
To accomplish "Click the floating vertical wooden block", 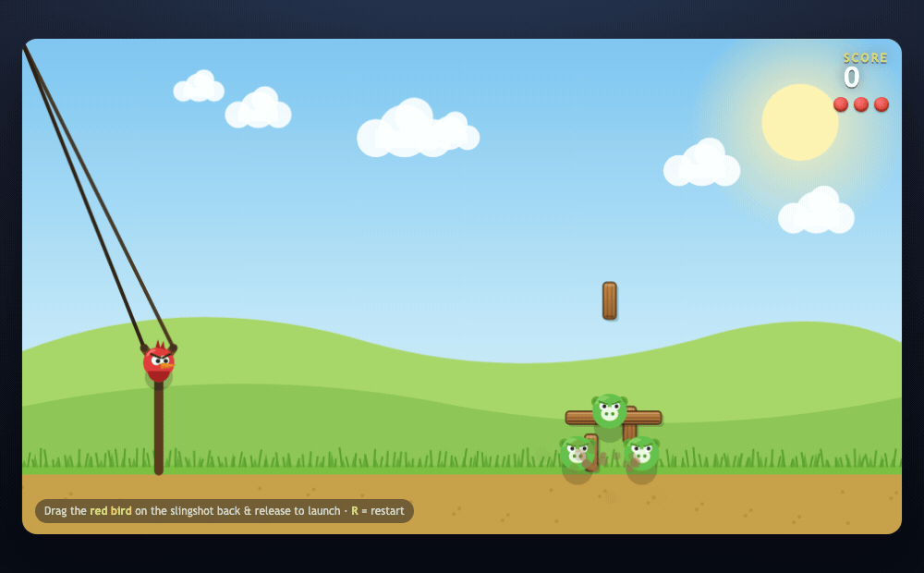I will coord(609,300).
